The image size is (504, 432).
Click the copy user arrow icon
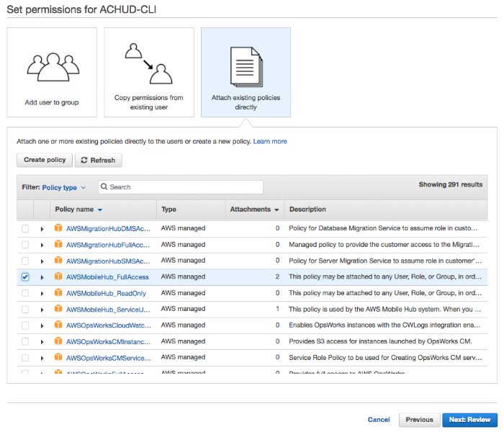pos(149,63)
